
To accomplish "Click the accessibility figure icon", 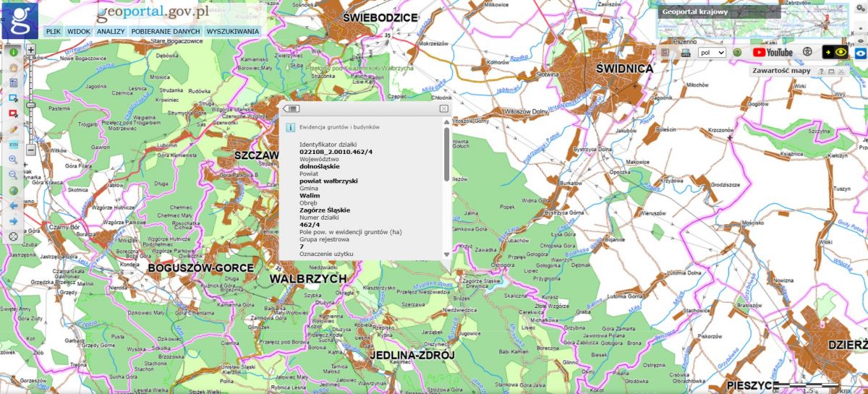I will (x=807, y=52).
